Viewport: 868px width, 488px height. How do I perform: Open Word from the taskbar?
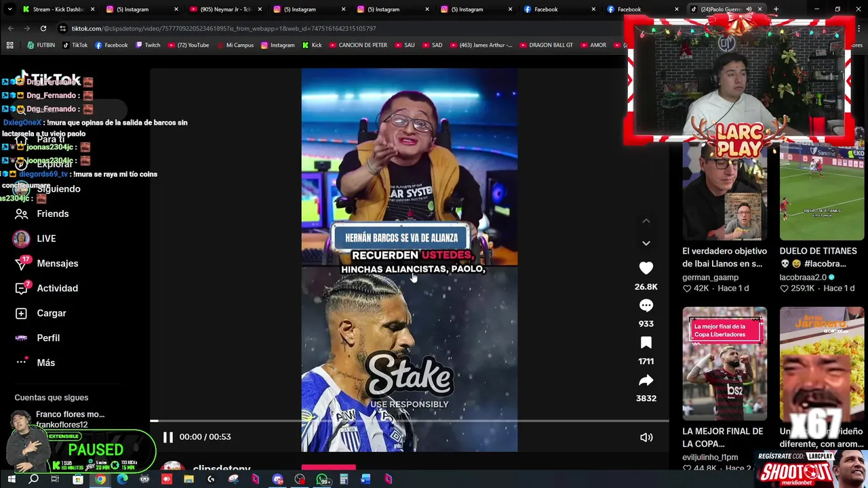(x=366, y=479)
